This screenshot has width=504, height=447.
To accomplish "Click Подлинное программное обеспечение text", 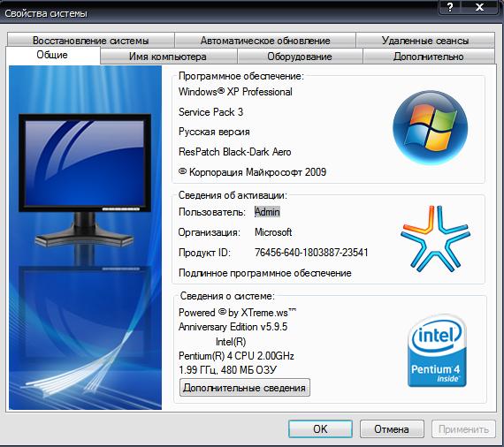I will pos(265,273).
